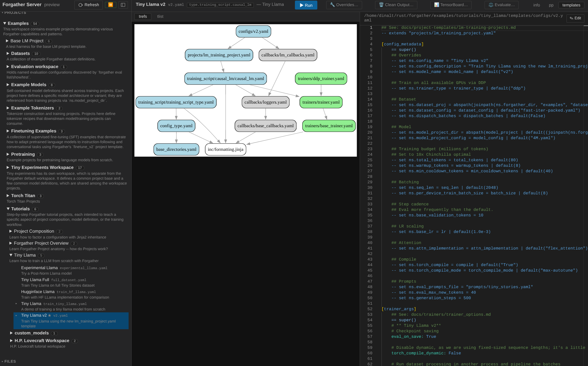Collapse the Examples workspace
Viewport: 588px width, 366px height.
tap(5, 23)
